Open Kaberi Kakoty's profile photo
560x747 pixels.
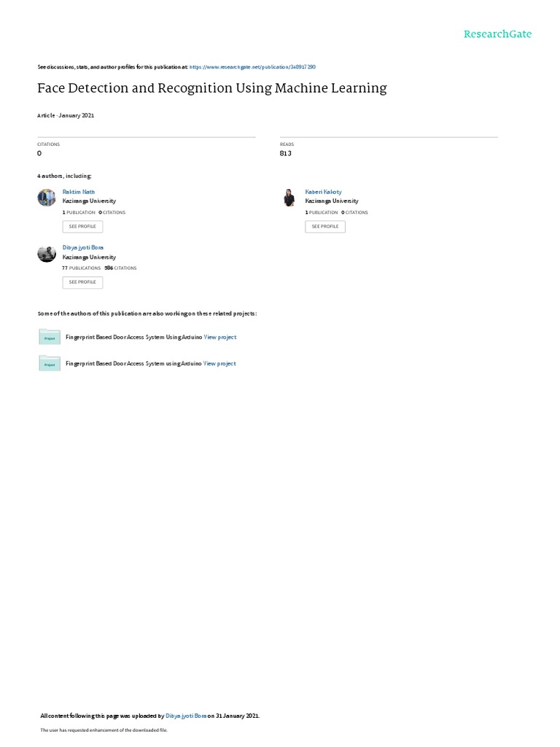pyautogui.click(x=289, y=198)
